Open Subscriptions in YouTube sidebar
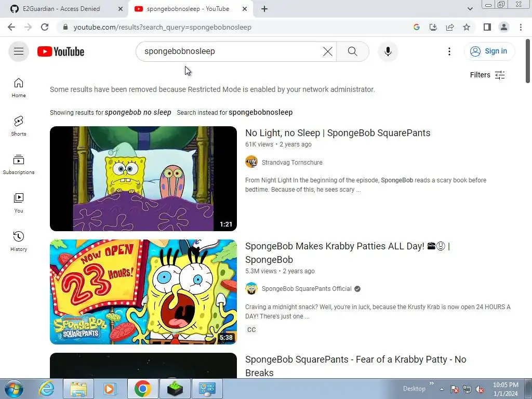 pos(19,165)
